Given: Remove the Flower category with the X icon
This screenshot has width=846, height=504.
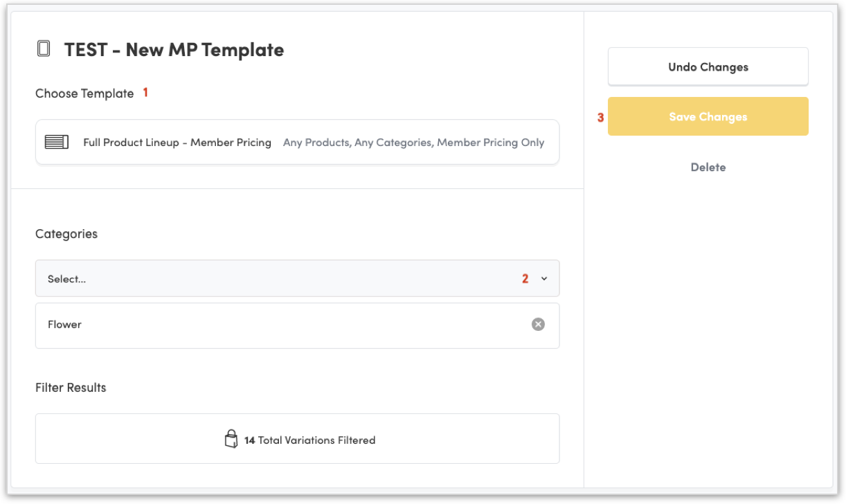Looking at the screenshot, I should (538, 324).
